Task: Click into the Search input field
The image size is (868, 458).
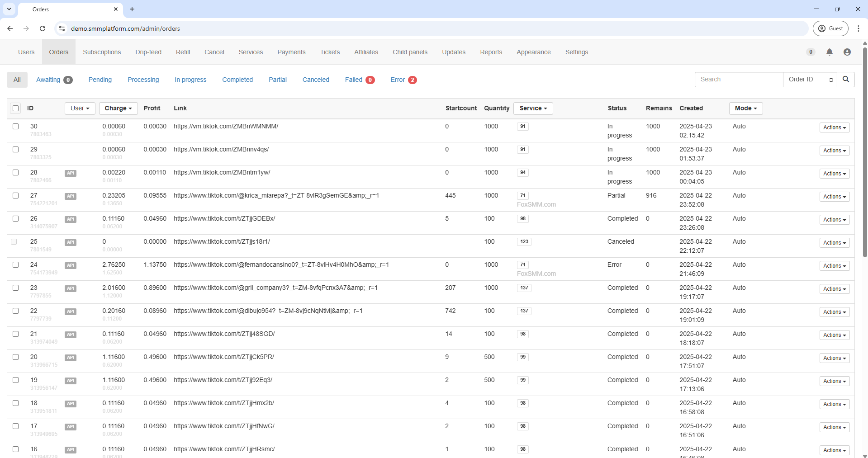Action: click(738, 80)
